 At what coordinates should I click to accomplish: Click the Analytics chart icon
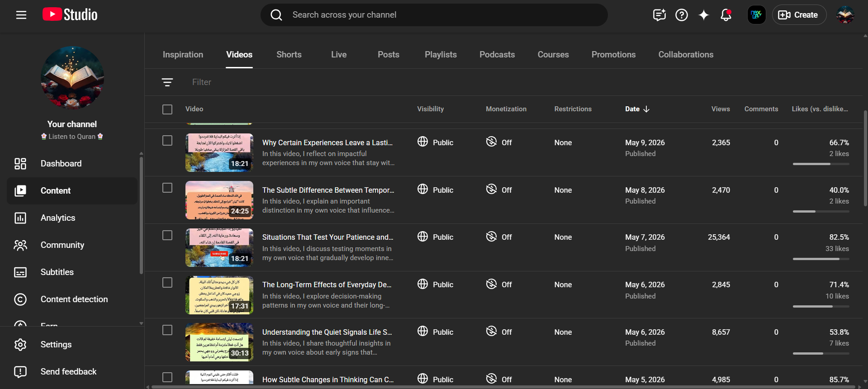pyautogui.click(x=20, y=218)
